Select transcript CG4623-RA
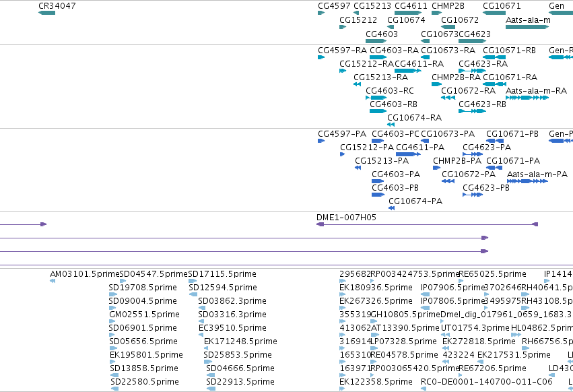Screen dimensions: 573x392 pos(472,71)
